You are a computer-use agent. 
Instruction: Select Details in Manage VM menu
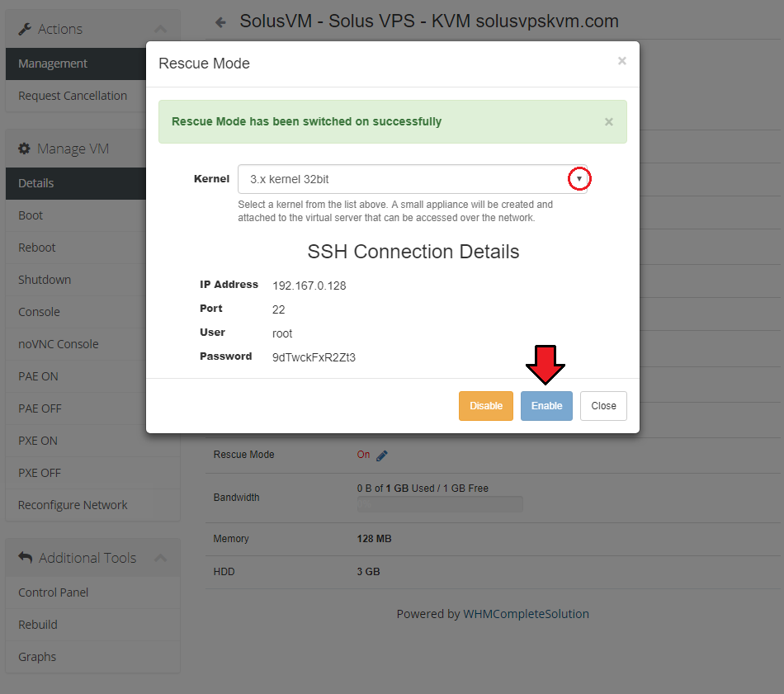76,183
